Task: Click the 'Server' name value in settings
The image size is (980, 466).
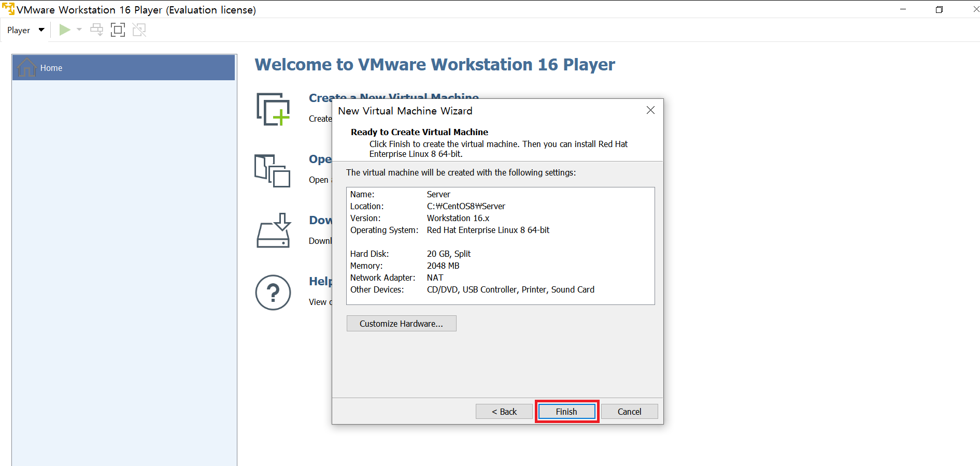Action: 438,194
